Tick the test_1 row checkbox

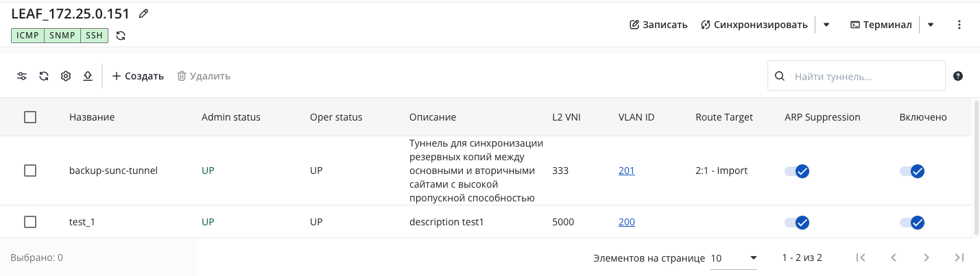[x=30, y=222]
